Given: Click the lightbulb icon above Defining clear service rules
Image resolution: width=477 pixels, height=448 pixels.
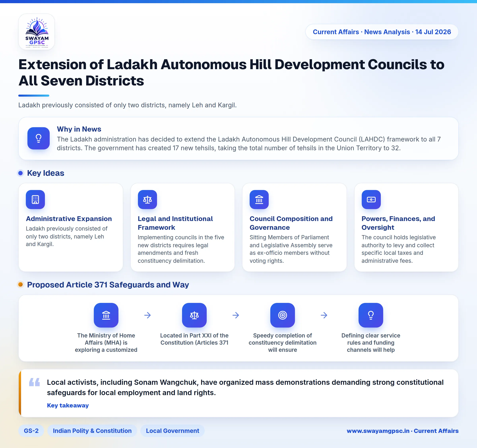Looking at the screenshot, I should [371, 315].
